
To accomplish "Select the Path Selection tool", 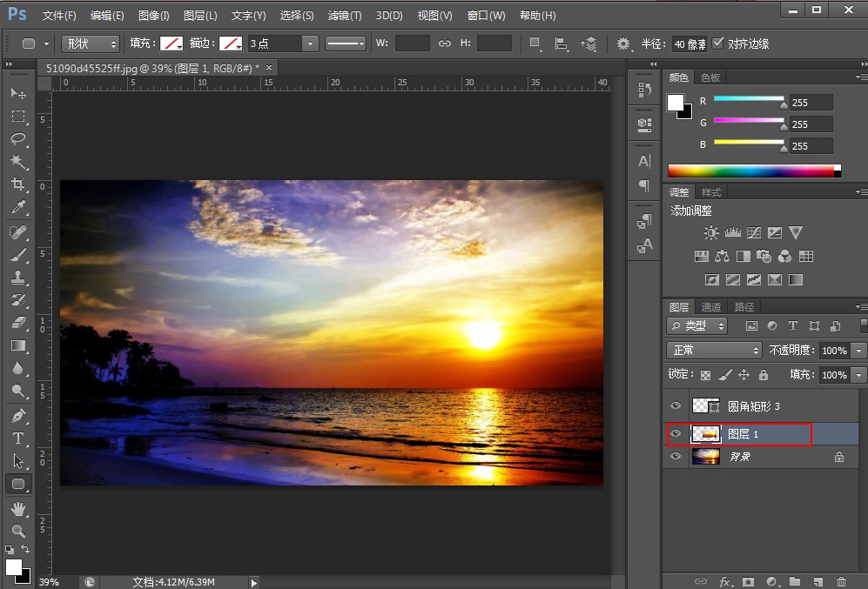I will [x=18, y=461].
